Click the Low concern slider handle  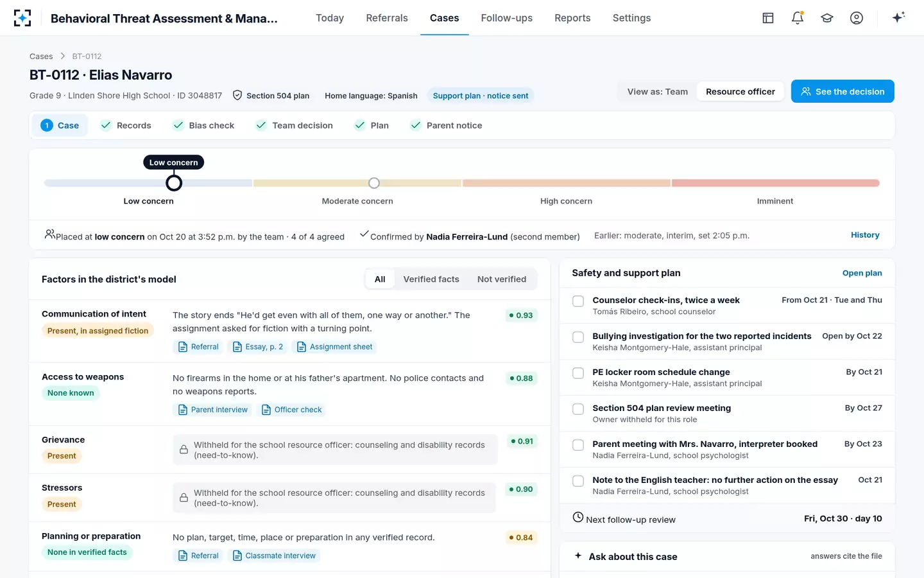coord(174,183)
